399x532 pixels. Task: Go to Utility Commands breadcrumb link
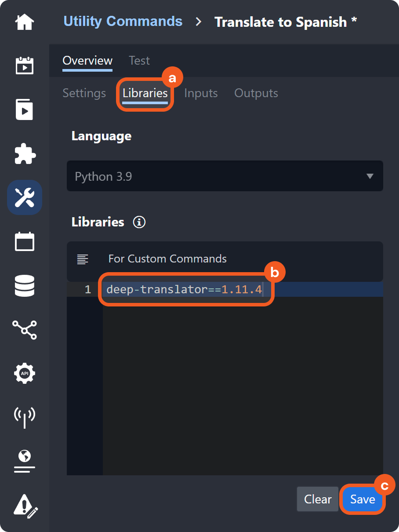tap(123, 21)
